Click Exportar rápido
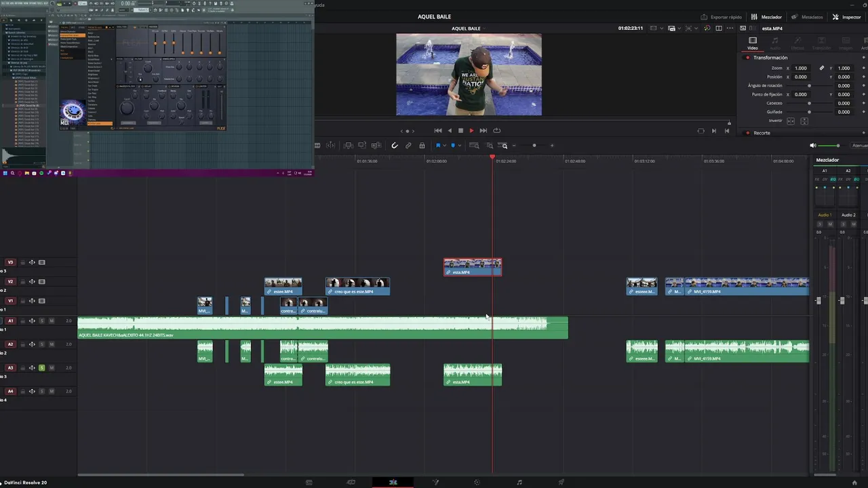The width and height of the screenshot is (868, 488). coord(721,17)
